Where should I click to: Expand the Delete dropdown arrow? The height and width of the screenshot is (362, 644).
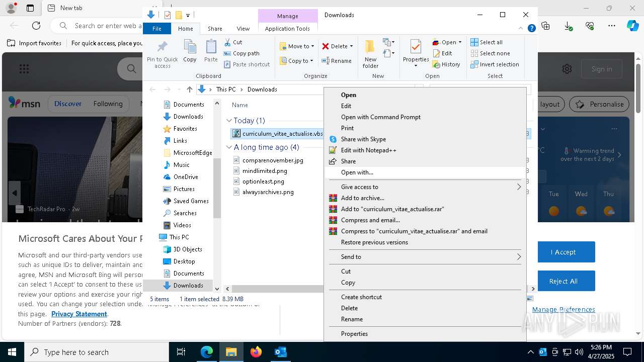(351, 46)
